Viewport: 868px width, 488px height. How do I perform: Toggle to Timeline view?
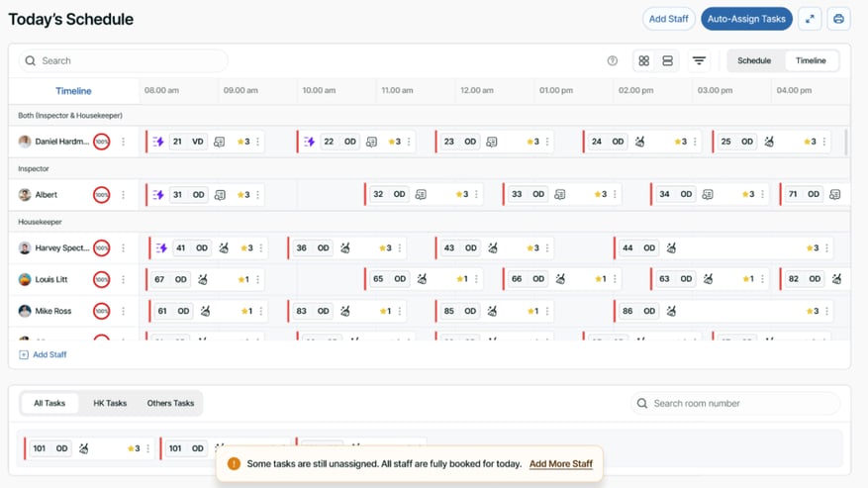tap(811, 61)
